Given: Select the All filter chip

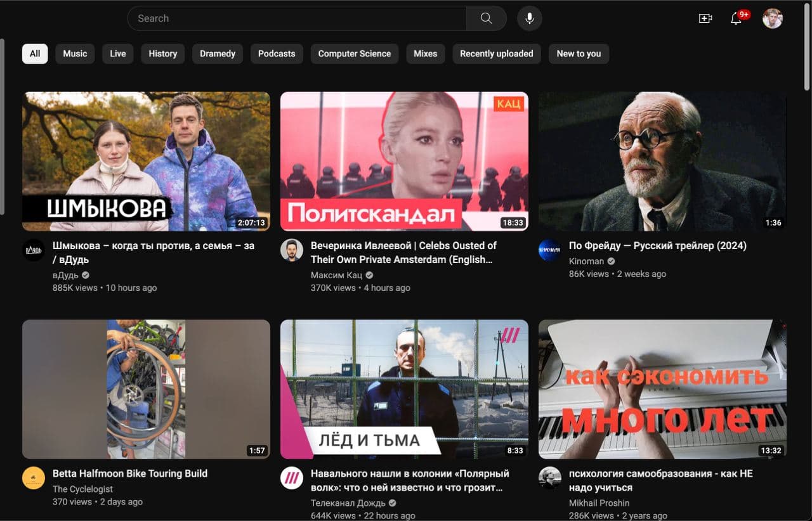Looking at the screenshot, I should [35, 54].
